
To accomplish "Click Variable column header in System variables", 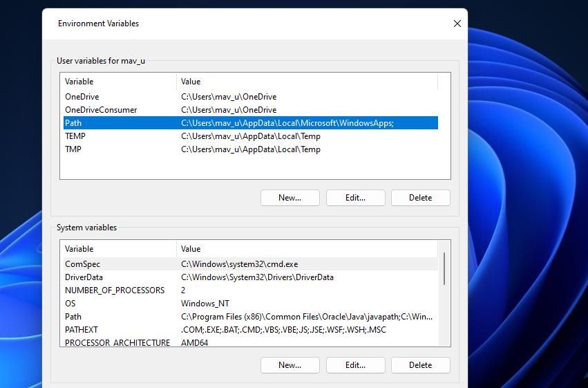I will pyautogui.click(x=118, y=249).
